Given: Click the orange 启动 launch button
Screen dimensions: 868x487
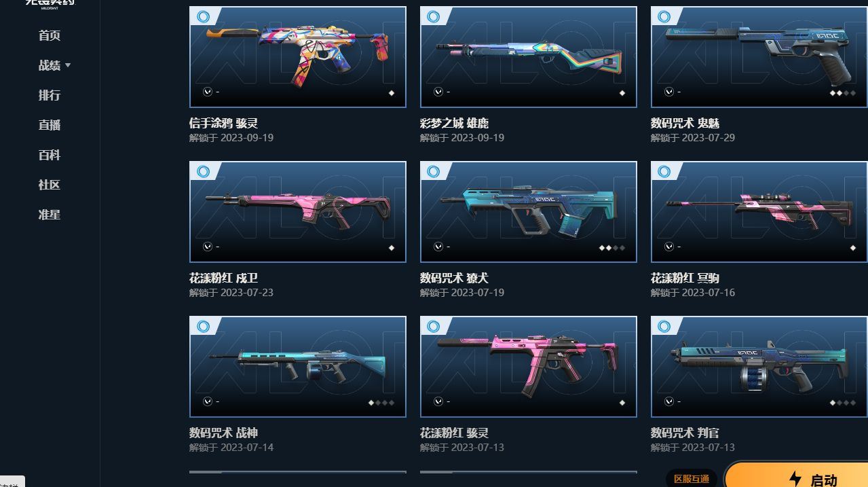Looking at the screenshot, I should pyautogui.click(x=796, y=475).
